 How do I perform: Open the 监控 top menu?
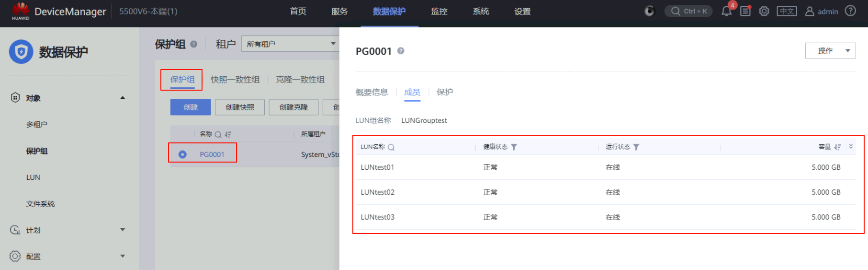pos(439,12)
